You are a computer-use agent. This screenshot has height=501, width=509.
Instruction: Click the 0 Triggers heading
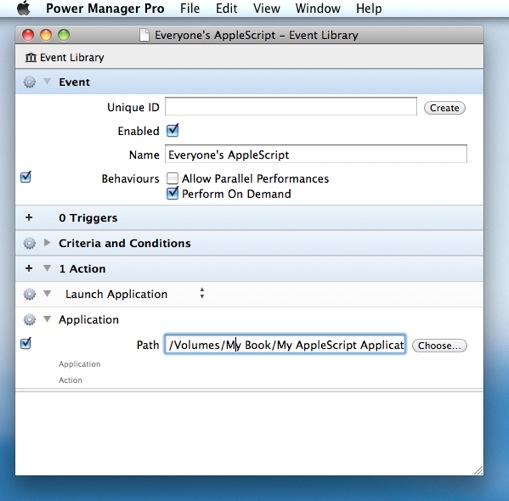[88, 218]
